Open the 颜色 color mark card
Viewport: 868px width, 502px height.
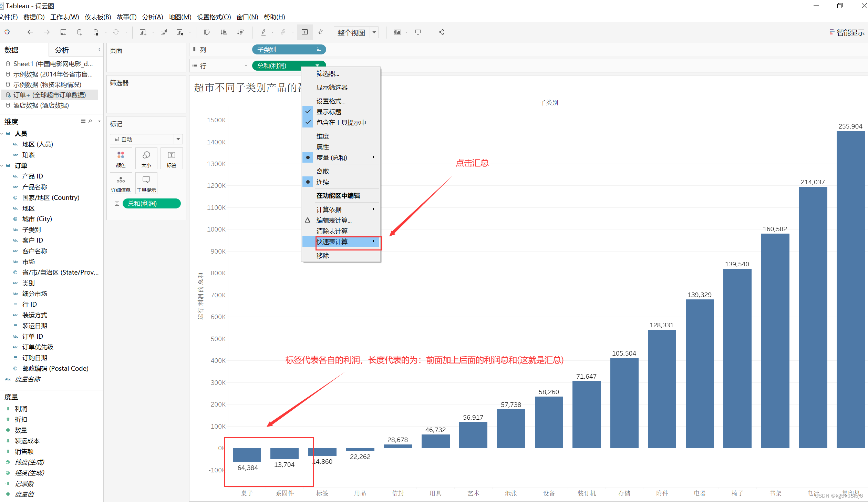(x=121, y=158)
